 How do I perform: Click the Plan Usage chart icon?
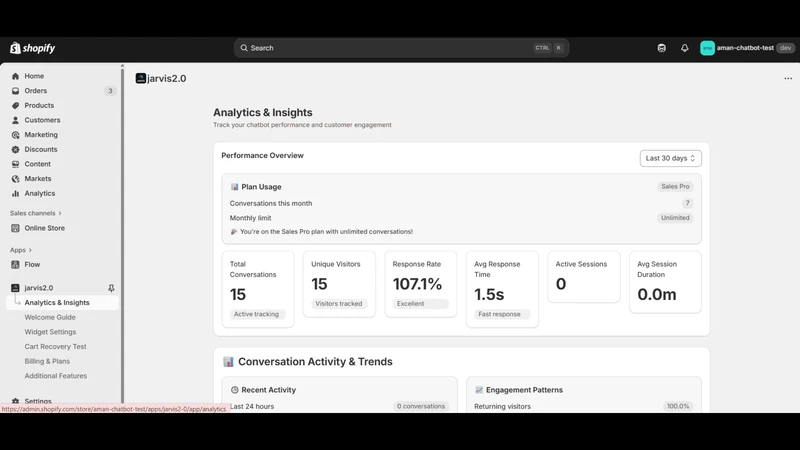point(234,187)
